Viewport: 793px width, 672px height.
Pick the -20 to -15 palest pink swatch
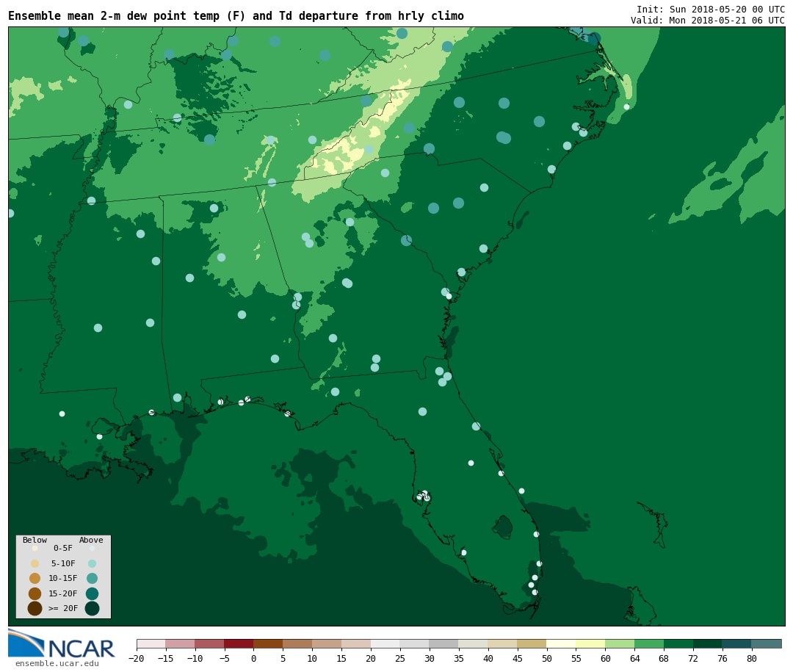click(x=151, y=643)
